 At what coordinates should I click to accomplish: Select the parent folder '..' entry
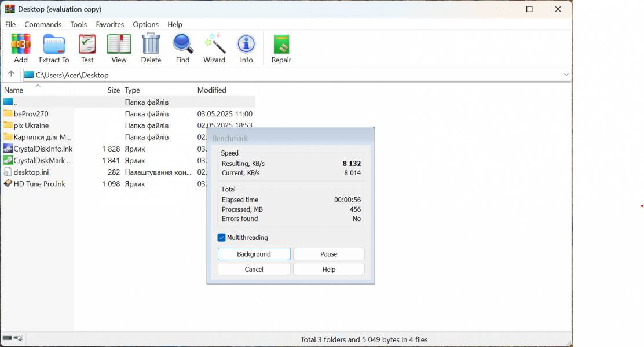pos(128,102)
